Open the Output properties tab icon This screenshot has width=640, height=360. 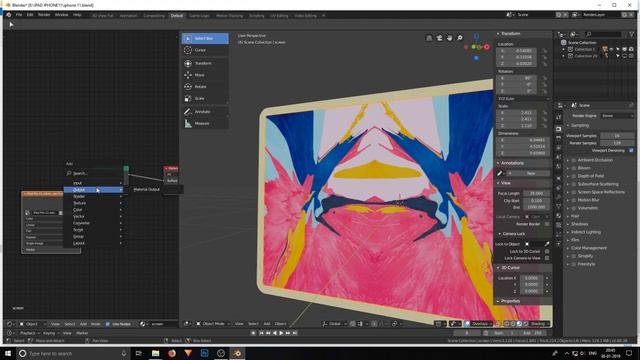(x=558, y=138)
